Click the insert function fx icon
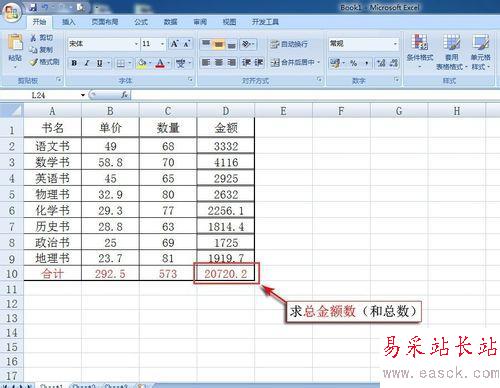Screen dimensions: 500x388 point(125,95)
